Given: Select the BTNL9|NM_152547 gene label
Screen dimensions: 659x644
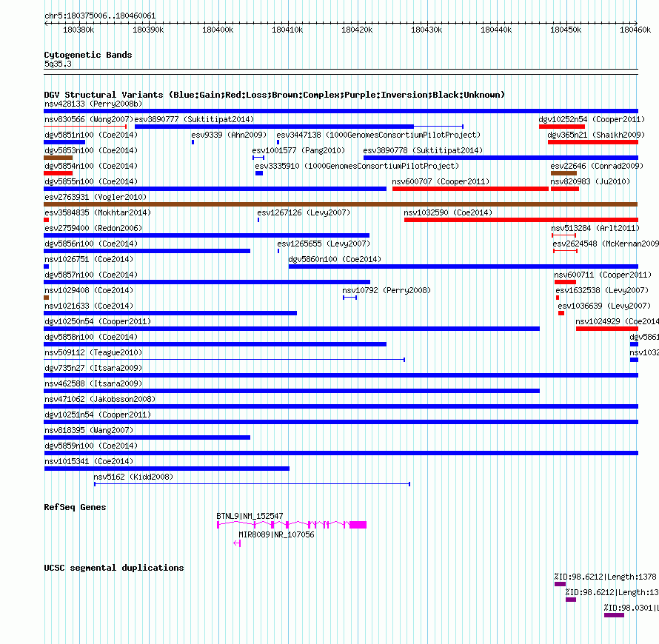Looking at the screenshot, I should [250, 516].
